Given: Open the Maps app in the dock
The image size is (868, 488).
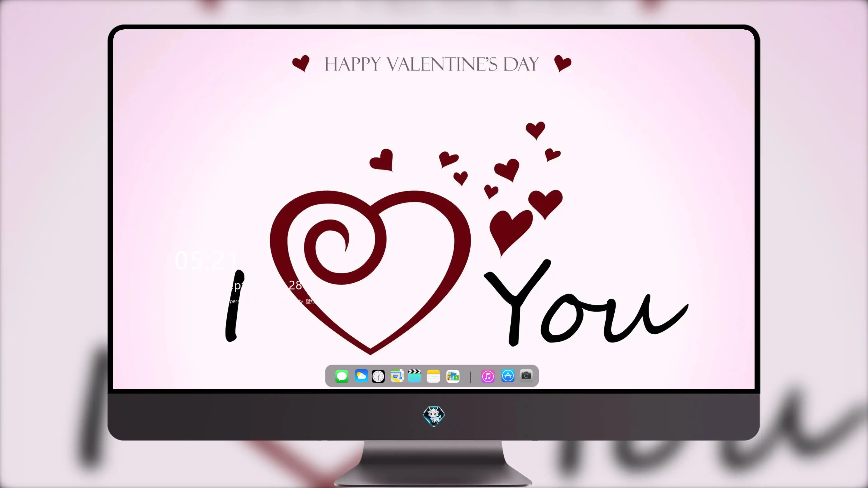Looking at the screenshot, I should point(397,376).
